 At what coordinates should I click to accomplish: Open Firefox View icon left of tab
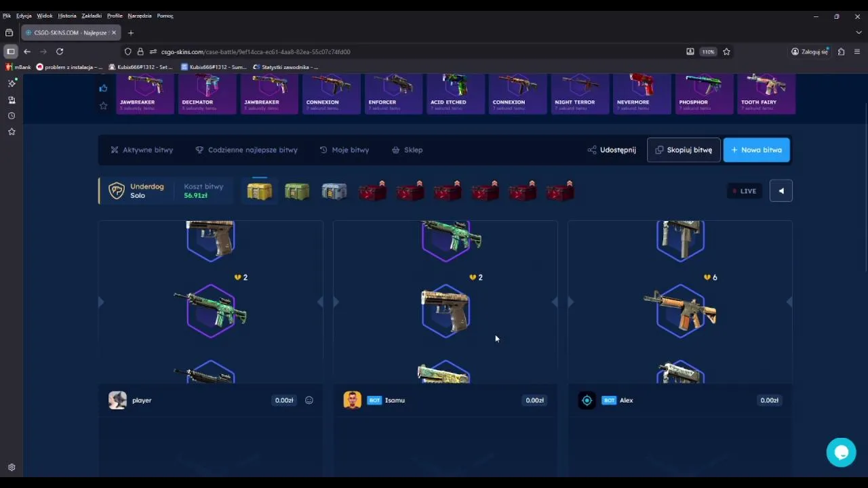pos(9,33)
